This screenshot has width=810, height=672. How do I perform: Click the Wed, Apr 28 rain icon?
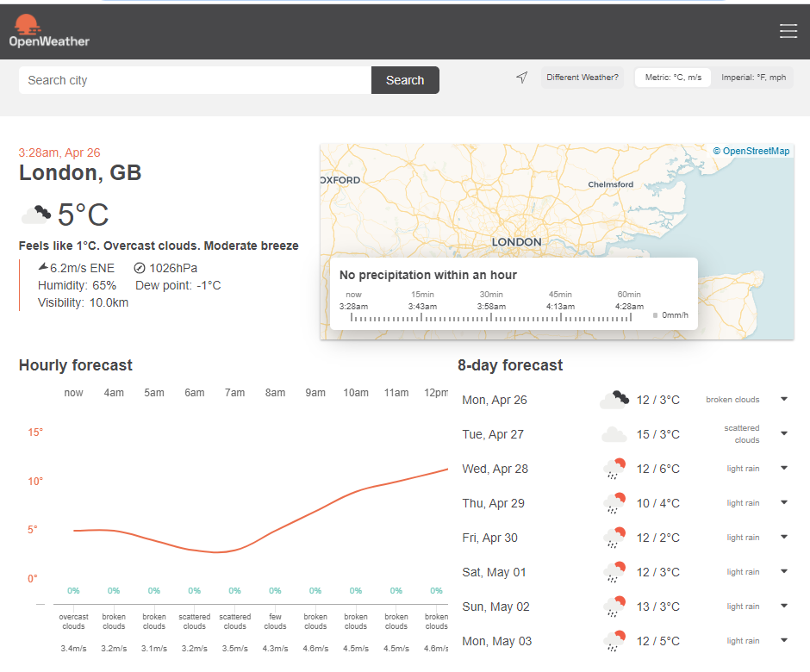pyautogui.click(x=614, y=469)
